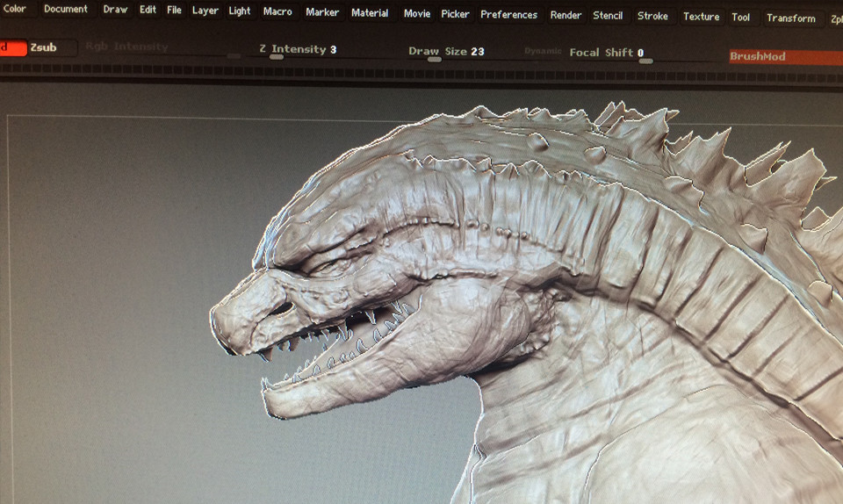Expand the Macro menu
Screen dimensions: 843x504
point(277,11)
